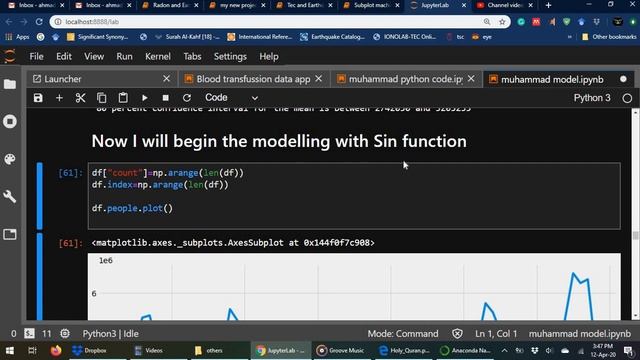Open the Commands palette sidebar icon
640x360 pixels.
pyautogui.click(x=10, y=159)
